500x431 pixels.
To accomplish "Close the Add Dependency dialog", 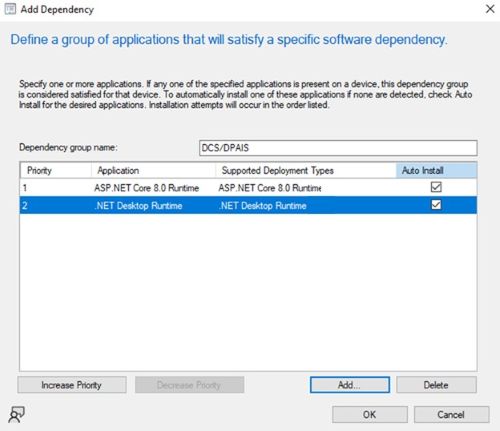I will point(490,9).
